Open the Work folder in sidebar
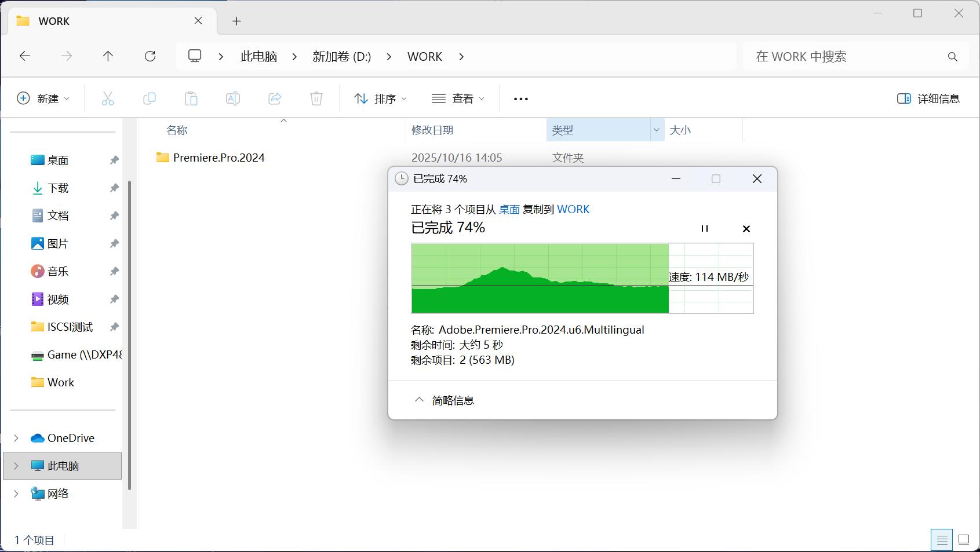The width and height of the screenshot is (980, 552). coord(53,383)
